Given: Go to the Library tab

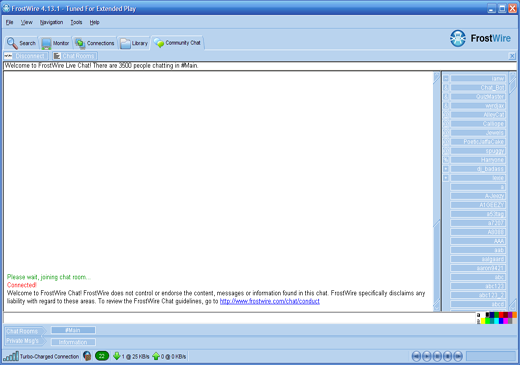Looking at the screenshot, I should coord(134,43).
